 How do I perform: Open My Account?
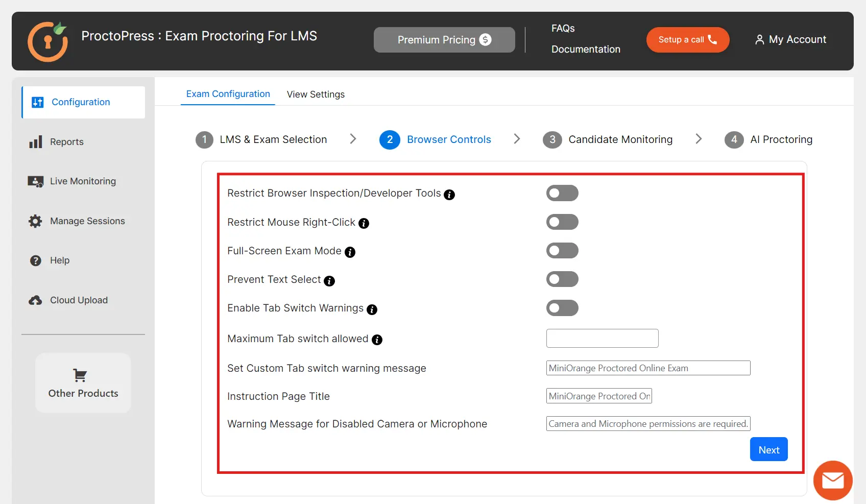click(x=790, y=39)
